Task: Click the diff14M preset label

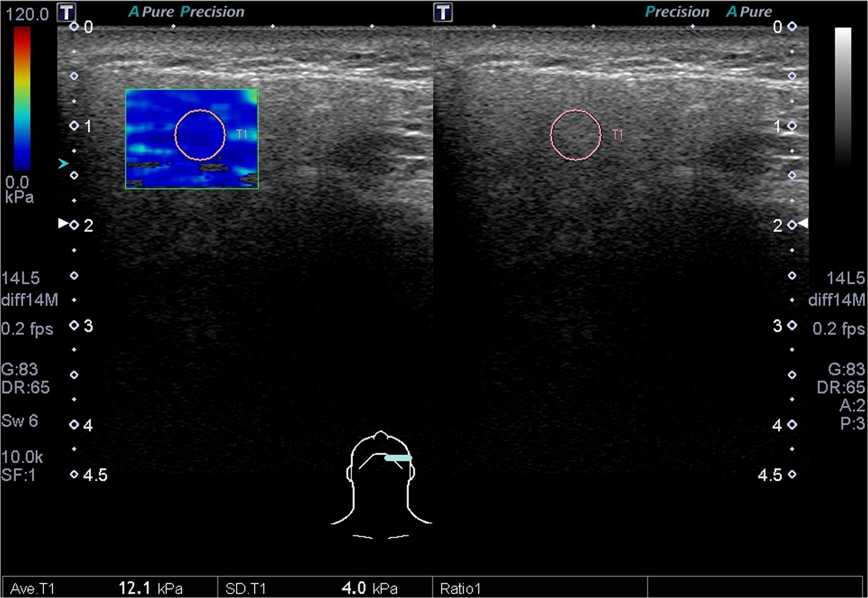Action: tap(30, 300)
